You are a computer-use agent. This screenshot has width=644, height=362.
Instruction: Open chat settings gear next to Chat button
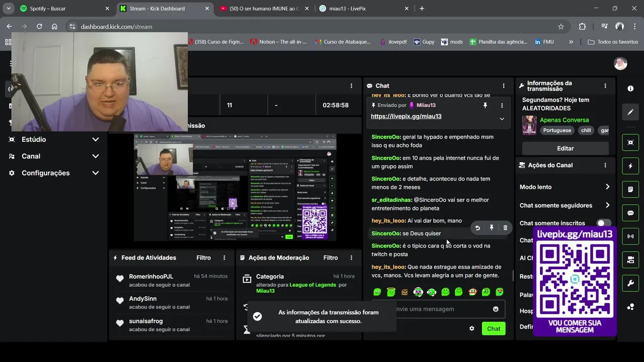click(x=472, y=328)
